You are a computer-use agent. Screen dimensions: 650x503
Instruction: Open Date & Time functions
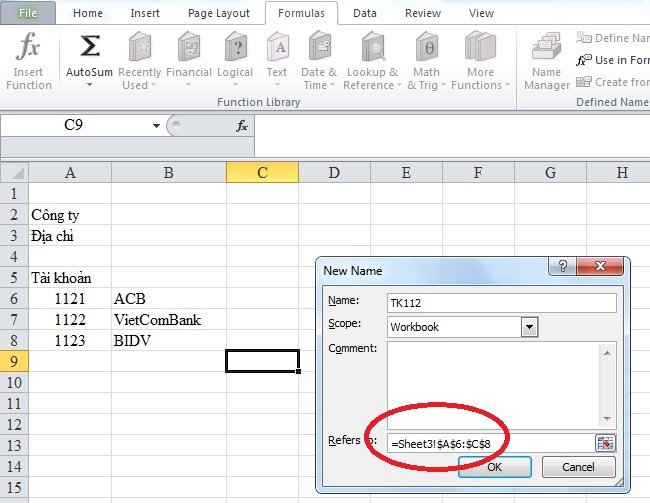[320, 60]
